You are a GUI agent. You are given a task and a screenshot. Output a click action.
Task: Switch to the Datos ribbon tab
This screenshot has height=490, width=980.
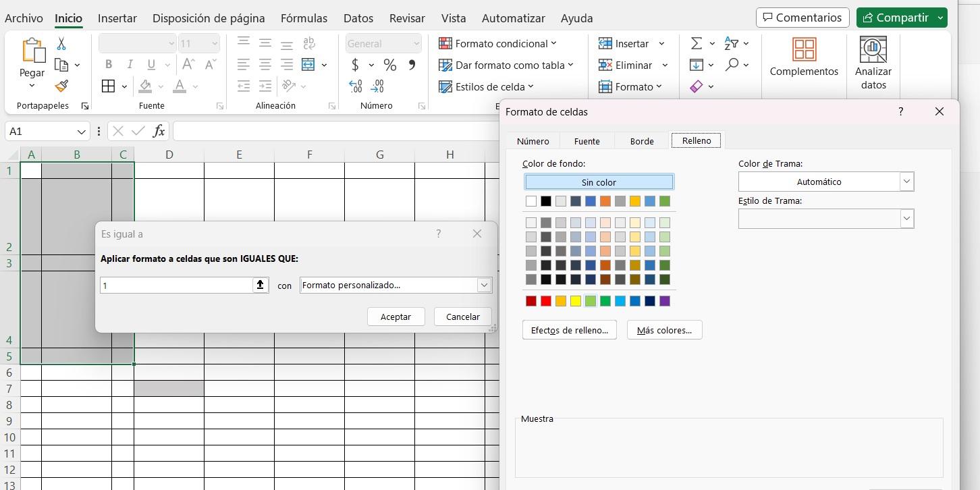click(358, 18)
